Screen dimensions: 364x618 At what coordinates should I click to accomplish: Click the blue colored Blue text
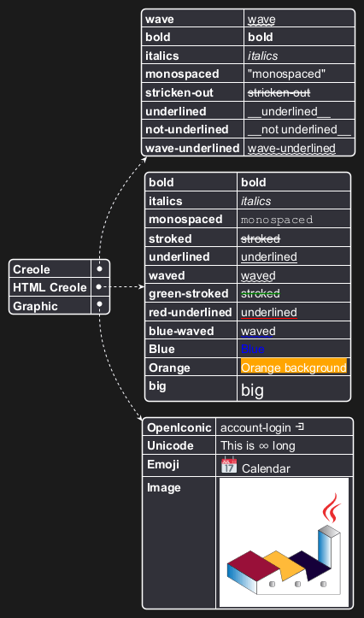(253, 349)
